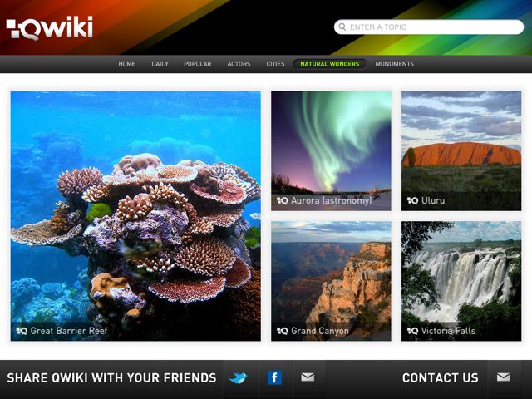532x399 pixels.
Task: Click Share Qwiki With Your Friends text
Action: 111,377
